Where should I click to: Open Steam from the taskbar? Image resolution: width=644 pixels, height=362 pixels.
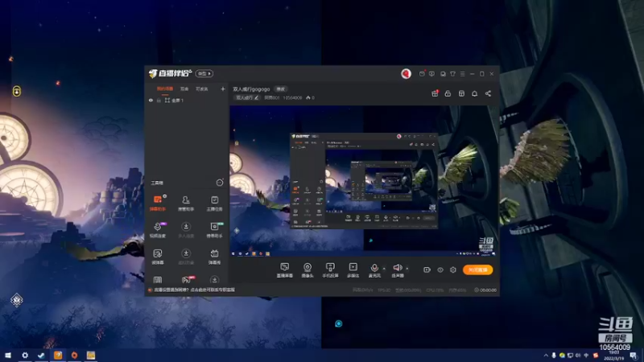click(41, 355)
